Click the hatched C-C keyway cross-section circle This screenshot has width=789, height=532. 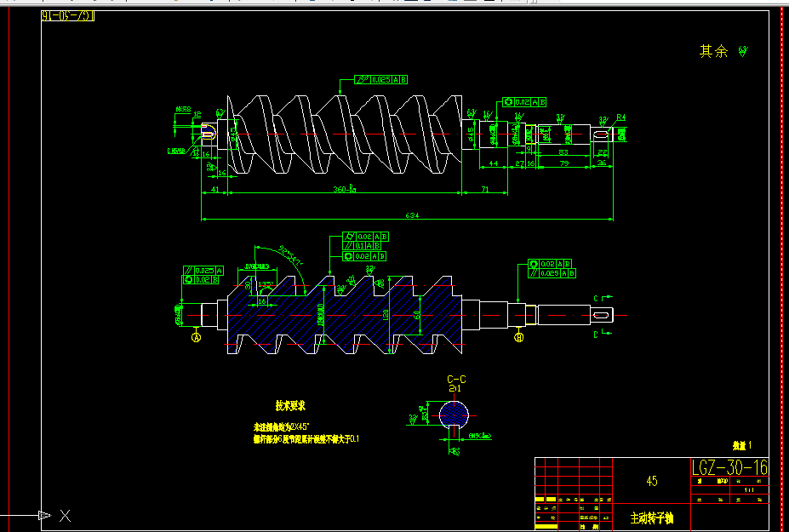pos(454,415)
